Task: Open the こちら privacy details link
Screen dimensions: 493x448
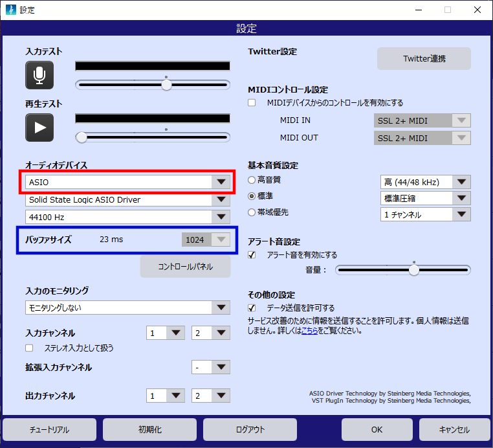Action: pyautogui.click(x=309, y=331)
